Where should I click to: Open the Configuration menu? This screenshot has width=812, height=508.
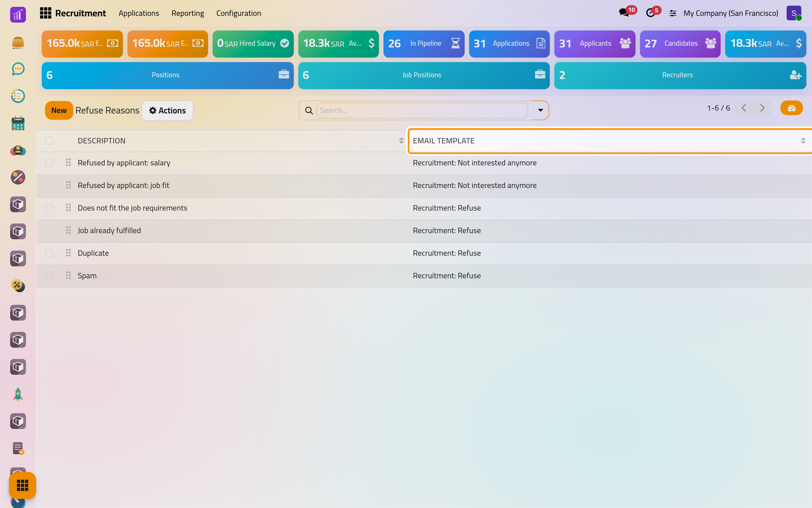click(239, 13)
